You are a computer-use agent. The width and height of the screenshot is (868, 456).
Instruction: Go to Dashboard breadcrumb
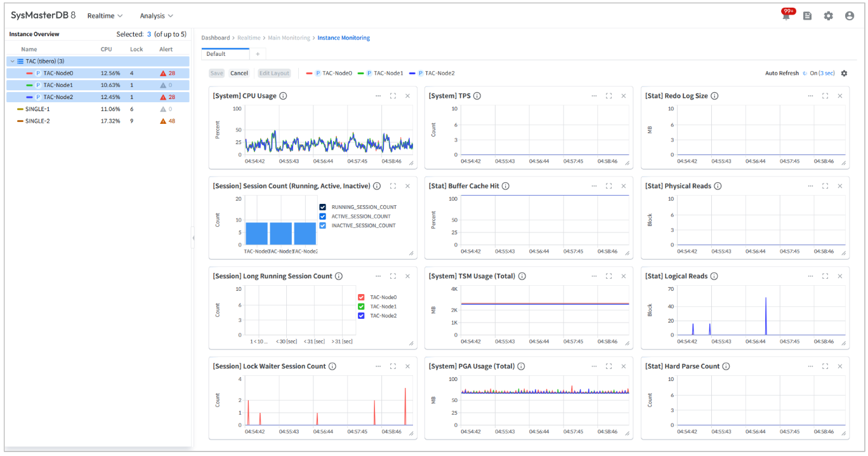click(x=216, y=38)
